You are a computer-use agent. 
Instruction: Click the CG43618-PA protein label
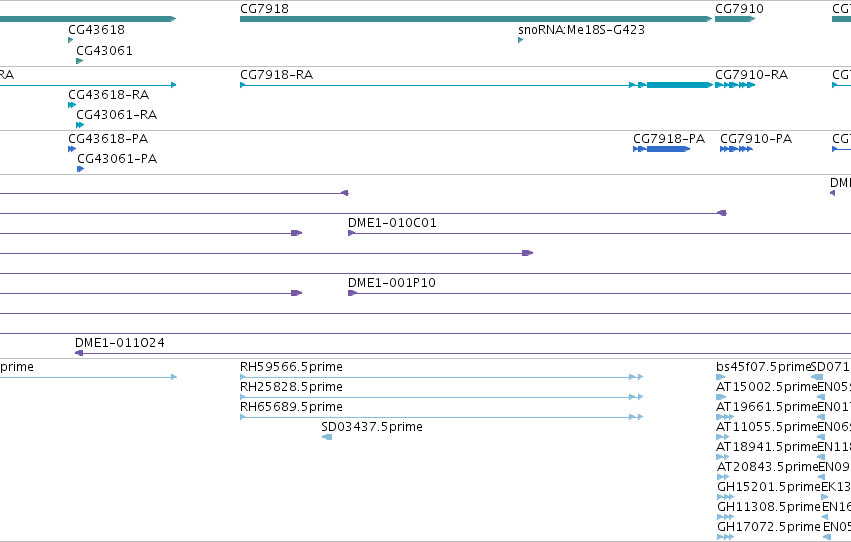coord(108,139)
